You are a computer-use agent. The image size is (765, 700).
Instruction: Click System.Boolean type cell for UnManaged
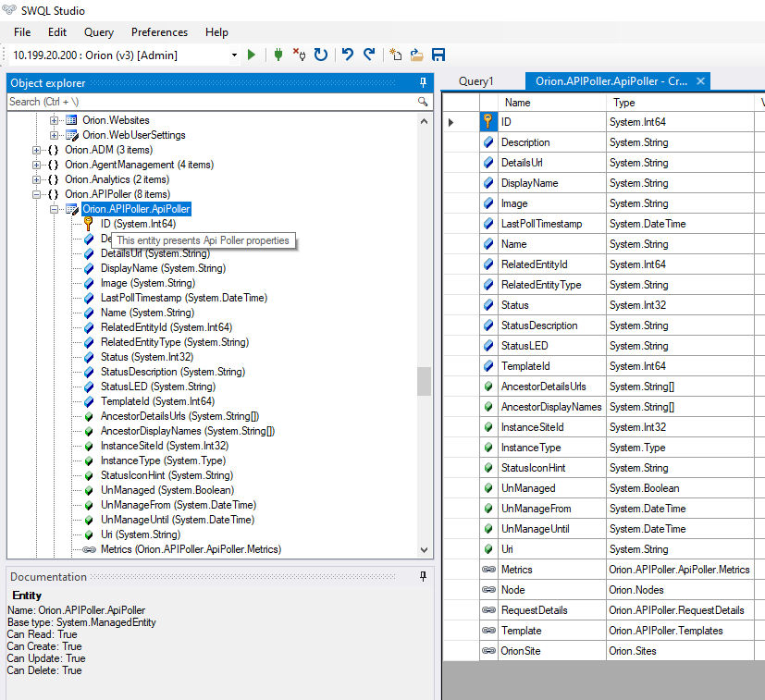click(x=680, y=488)
